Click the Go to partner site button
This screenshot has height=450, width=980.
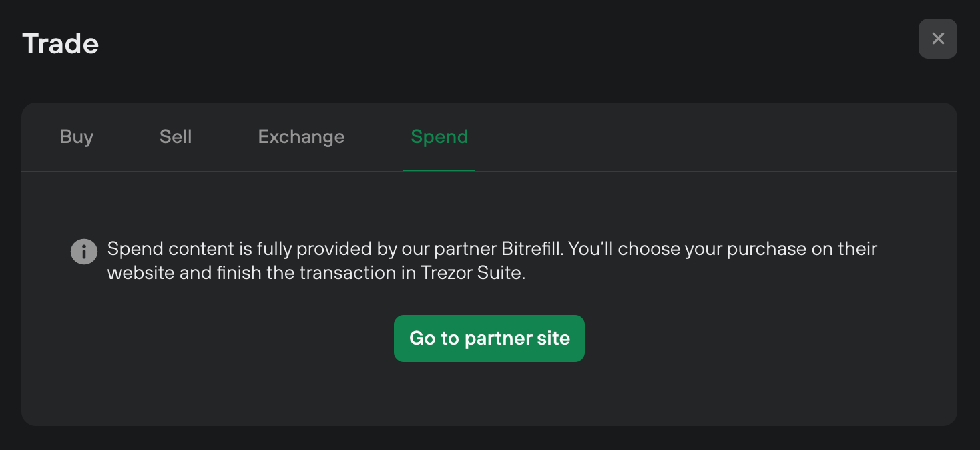tap(489, 339)
